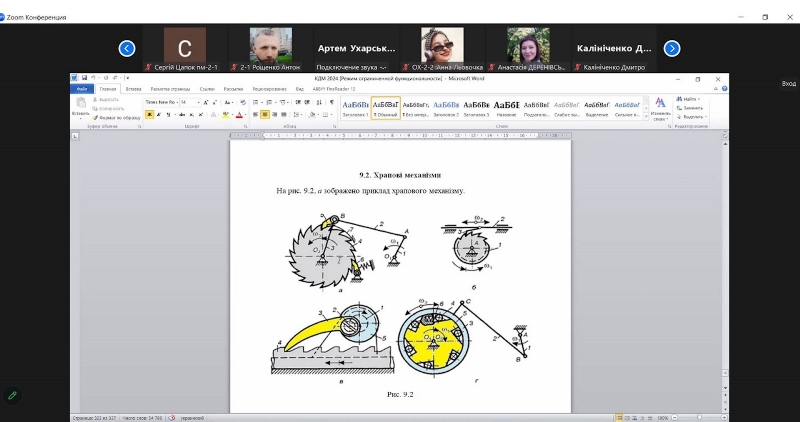Toggle superscript formatting
Viewport: 800px width, 422px height.
tap(201, 115)
